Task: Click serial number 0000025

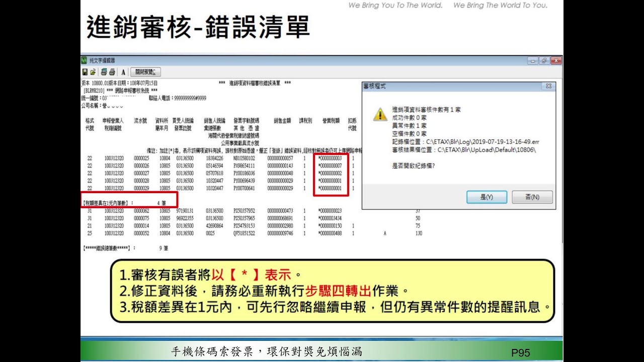Action: [141, 158]
